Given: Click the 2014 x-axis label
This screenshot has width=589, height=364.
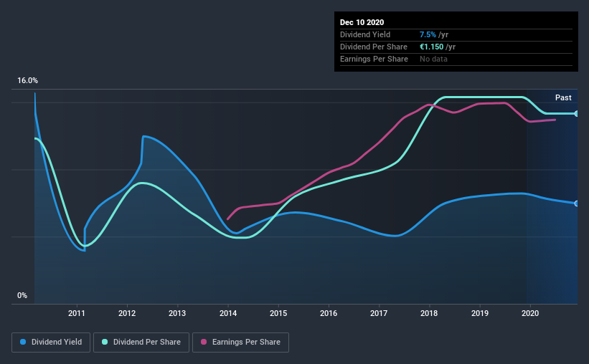Looking at the screenshot, I should click(x=228, y=313).
